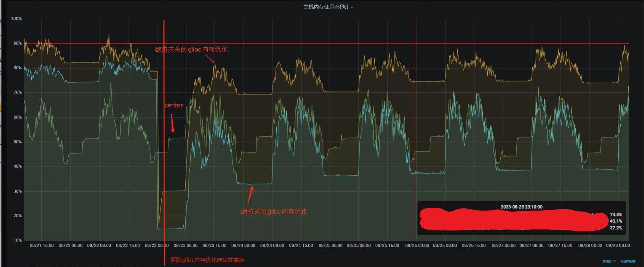Viewport: 644px width, 267px height.
Task: Click the 100% y-axis label
Action: [x=16, y=18]
